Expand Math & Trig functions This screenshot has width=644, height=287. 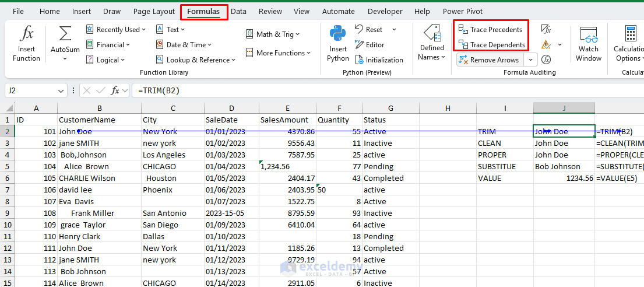pyautogui.click(x=273, y=34)
